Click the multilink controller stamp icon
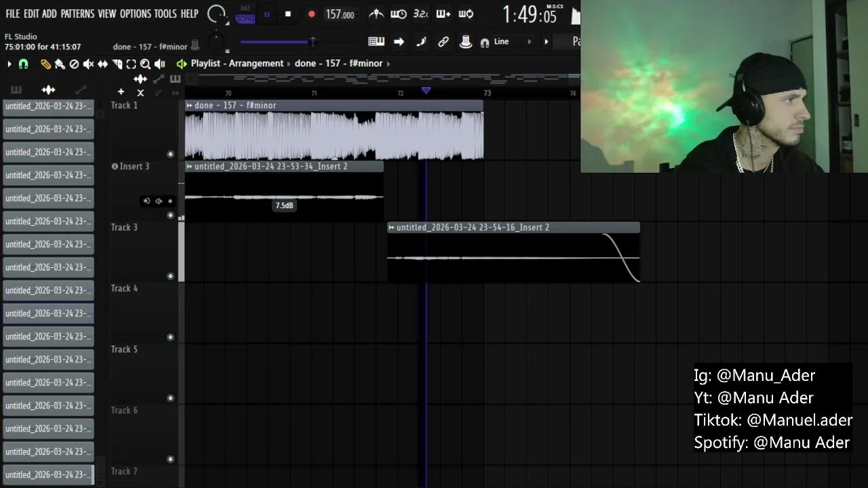The width and height of the screenshot is (868, 488). coord(465,41)
